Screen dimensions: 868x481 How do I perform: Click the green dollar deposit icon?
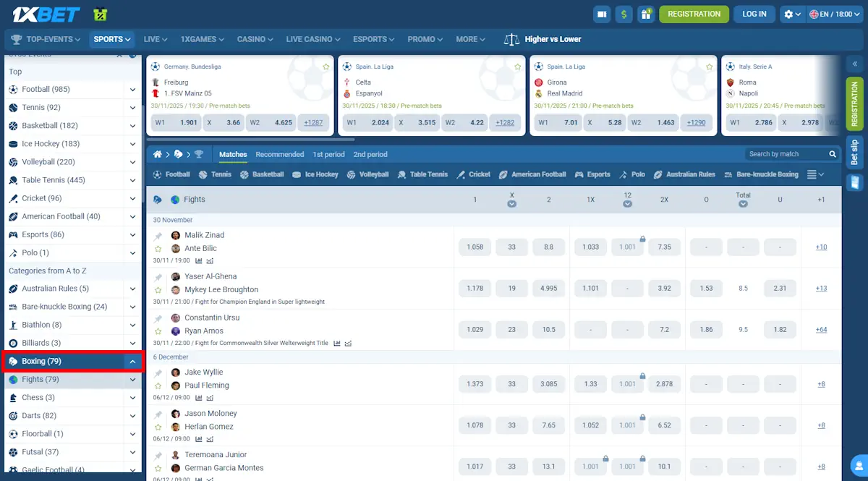click(x=624, y=14)
